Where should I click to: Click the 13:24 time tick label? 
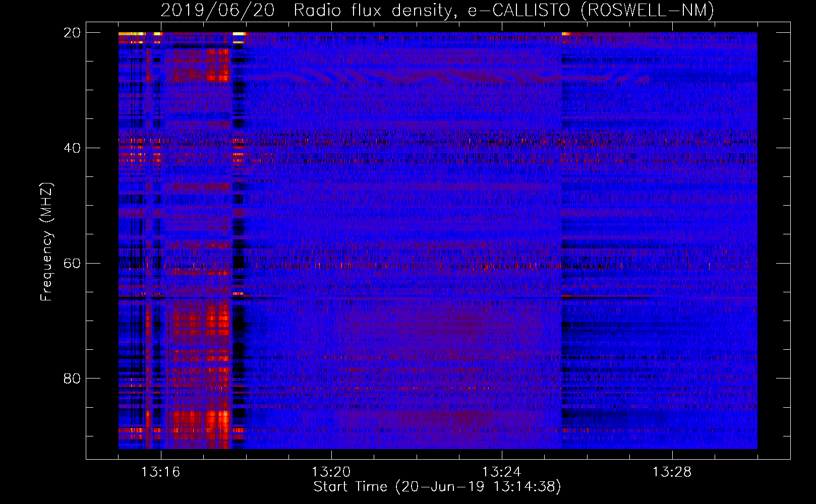click(502, 472)
